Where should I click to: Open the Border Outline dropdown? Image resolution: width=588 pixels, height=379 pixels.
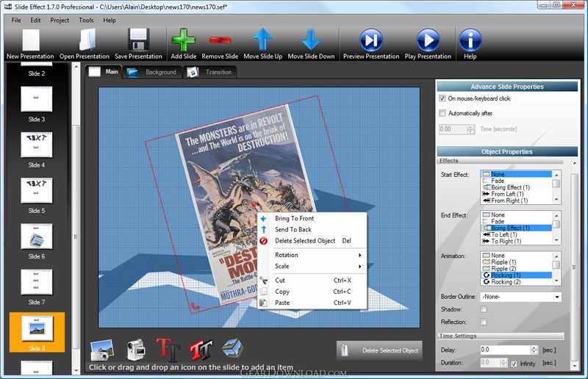pyautogui.click(x=521, y=297)
